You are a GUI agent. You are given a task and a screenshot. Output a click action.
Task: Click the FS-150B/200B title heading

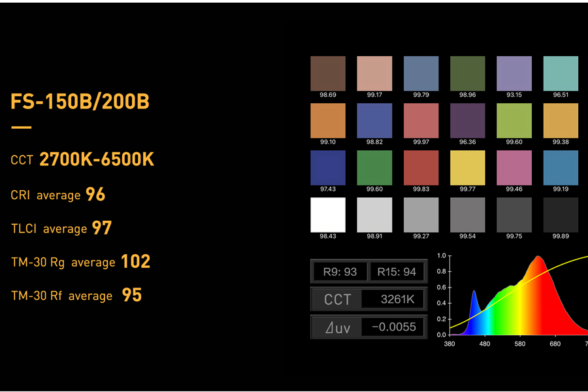[x=80, y=103]
